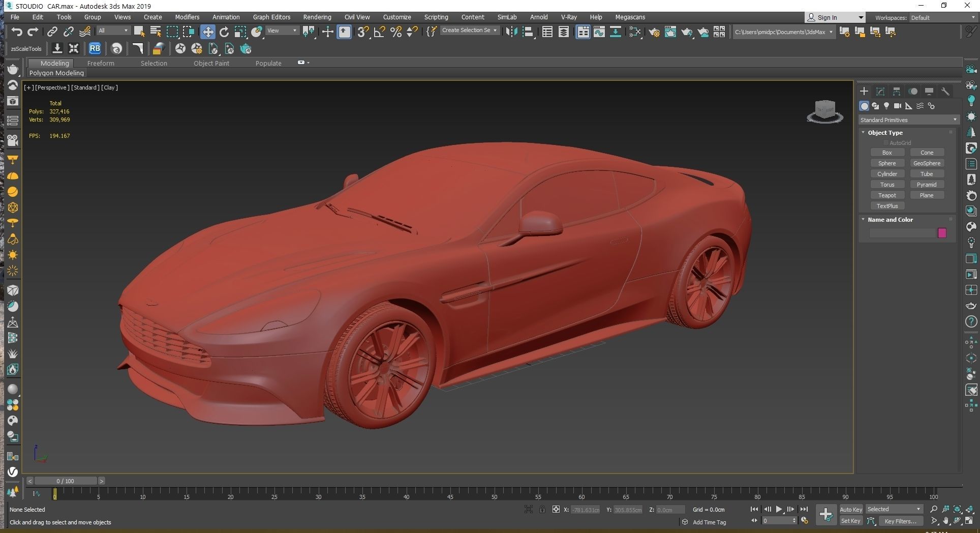Select the Shapes category icon

[875, 106]
